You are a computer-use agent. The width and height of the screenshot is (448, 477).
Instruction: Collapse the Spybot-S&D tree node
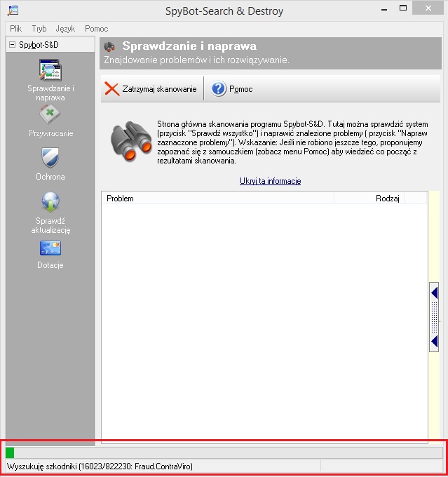click(x=12, y=45)
